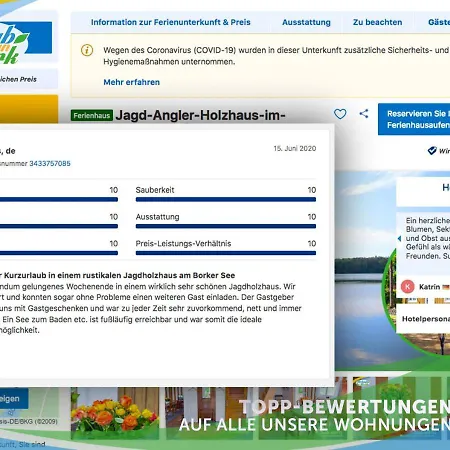The width and height of the screenshot is (450, 450).
Task: Click the left arrow on review bubble
Action: click(x=399, y=238)
